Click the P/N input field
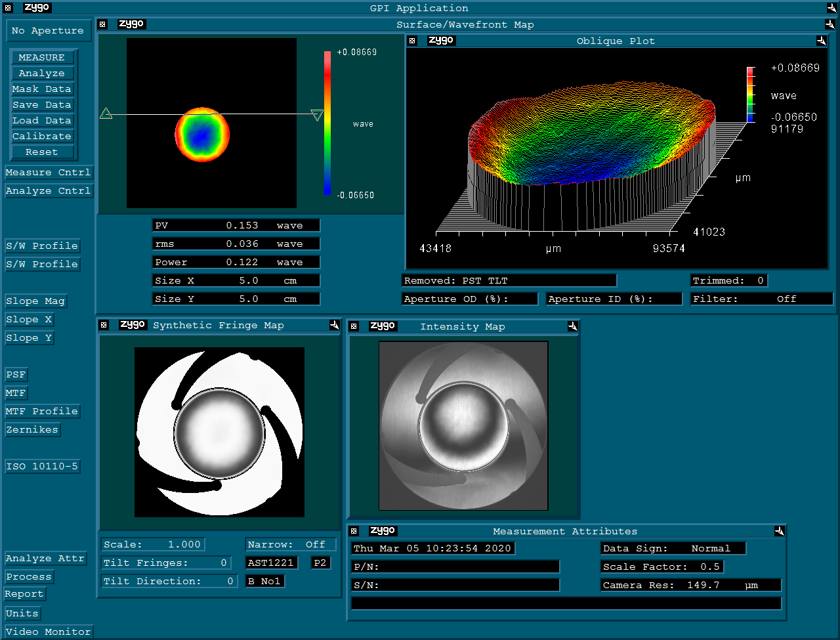The width and height of the screenshot is (840, 640). (x=455, y=566)
